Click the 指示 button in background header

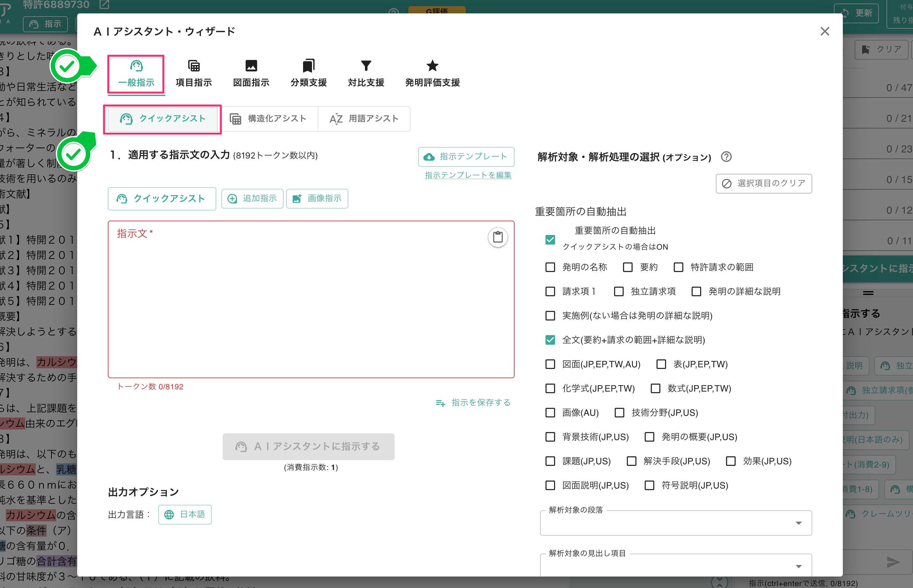[46, 24]
